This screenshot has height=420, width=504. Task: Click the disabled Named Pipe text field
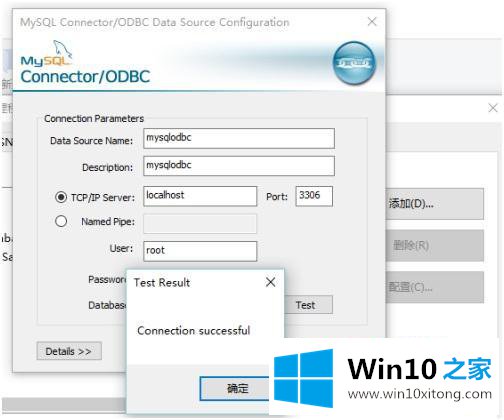pos(200,223)
